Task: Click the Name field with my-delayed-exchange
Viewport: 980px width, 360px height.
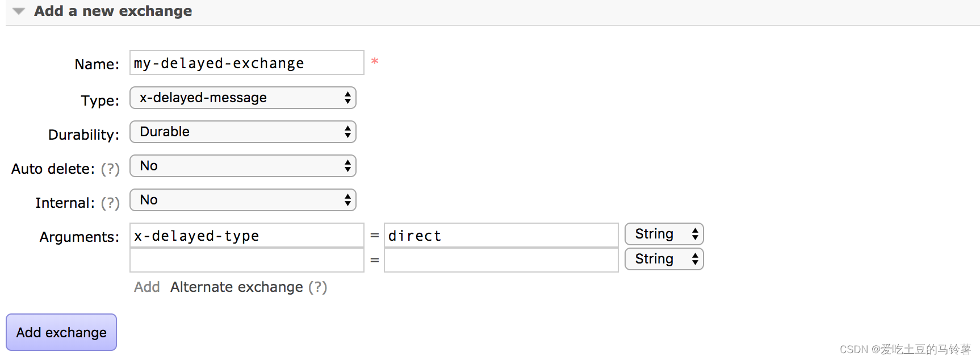Action: click(246, 63)
